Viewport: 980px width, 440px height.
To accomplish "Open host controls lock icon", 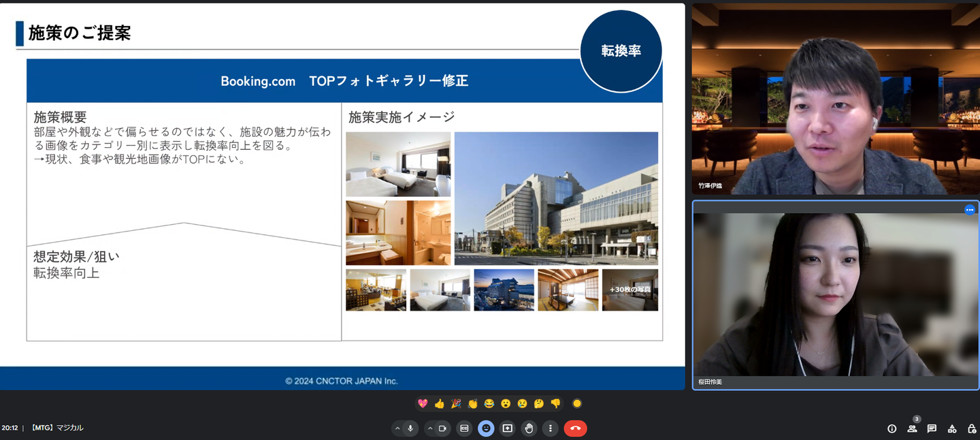I will [972, 428].
